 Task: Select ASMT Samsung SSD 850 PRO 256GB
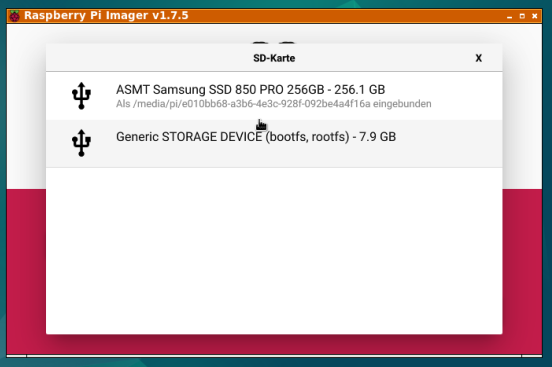coord(274,96)
